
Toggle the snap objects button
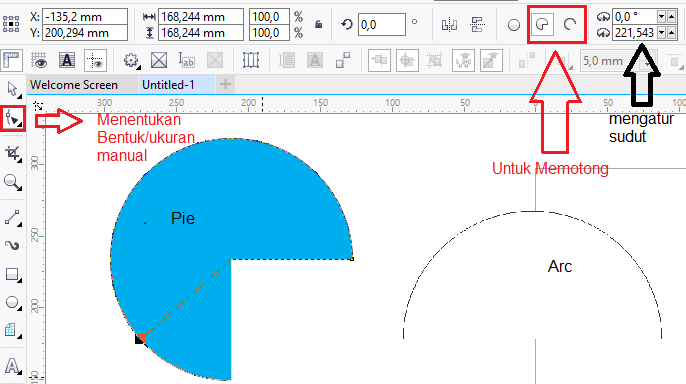(379, 60)
